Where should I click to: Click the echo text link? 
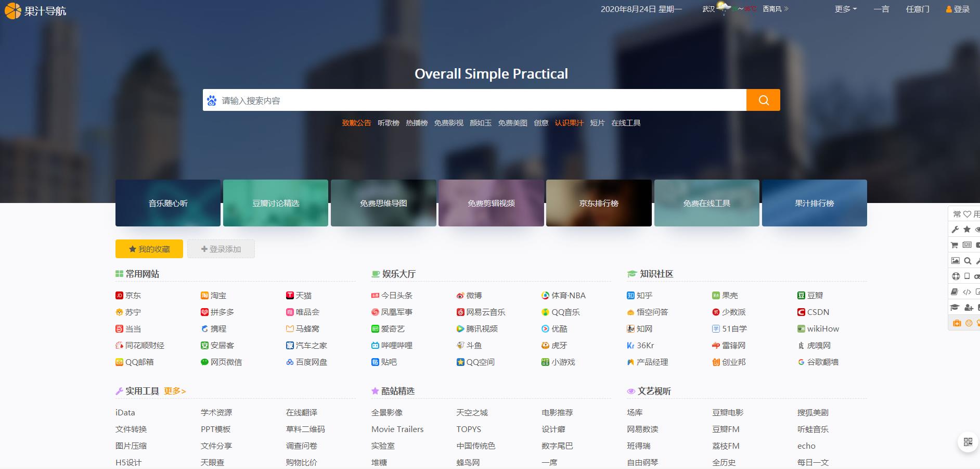pyautogui.click(x=806, y=446)
